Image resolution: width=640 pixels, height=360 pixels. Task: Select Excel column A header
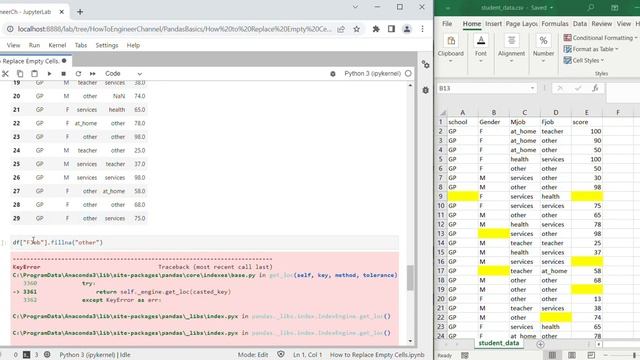[x=462, y=112]
